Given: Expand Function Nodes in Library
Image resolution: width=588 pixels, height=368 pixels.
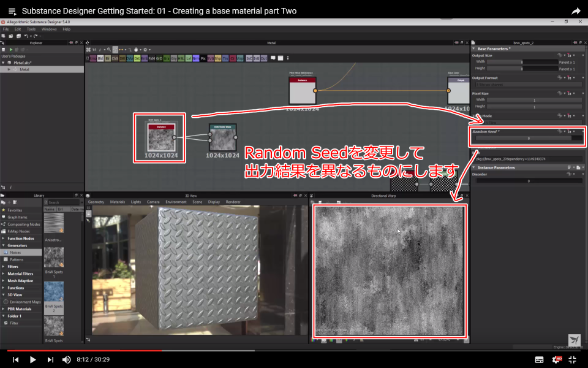Looking at the screenshot, I should tap(4, 239).
